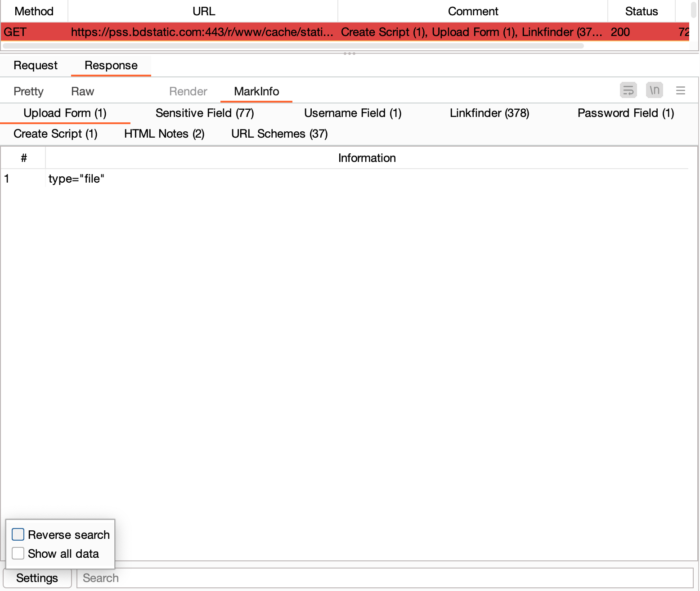Open the URL Schemes (37) tab
The image size is (700, 591).
pyautogui.click(x=279, y=134)
